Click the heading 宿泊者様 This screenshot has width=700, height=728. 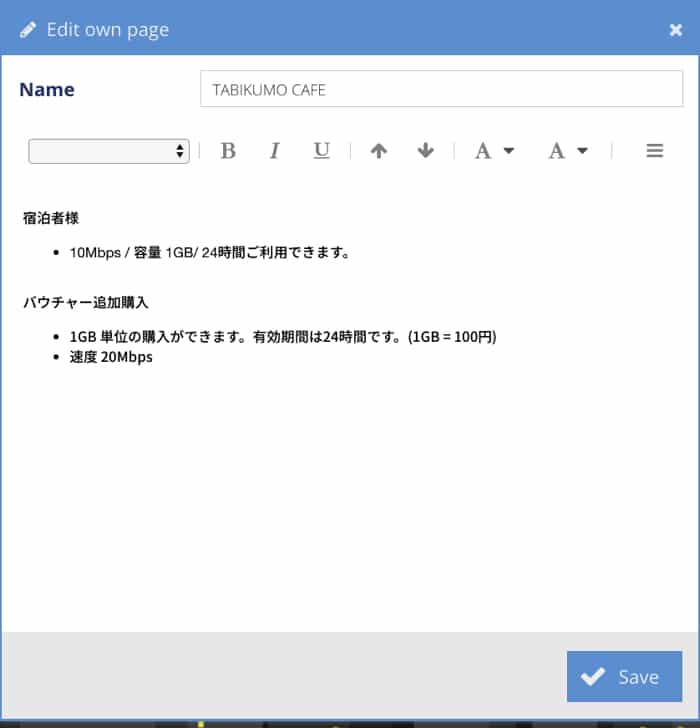[51, 218]
